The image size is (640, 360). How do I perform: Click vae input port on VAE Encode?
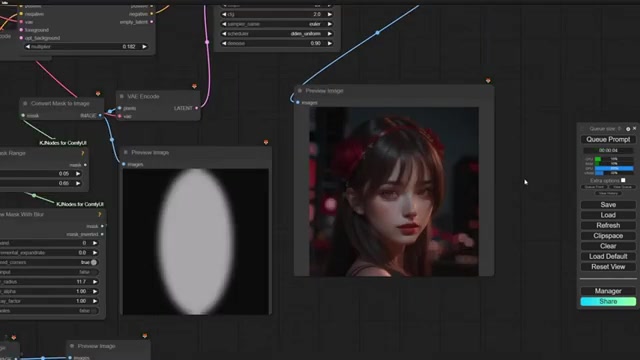click(120, 116)
